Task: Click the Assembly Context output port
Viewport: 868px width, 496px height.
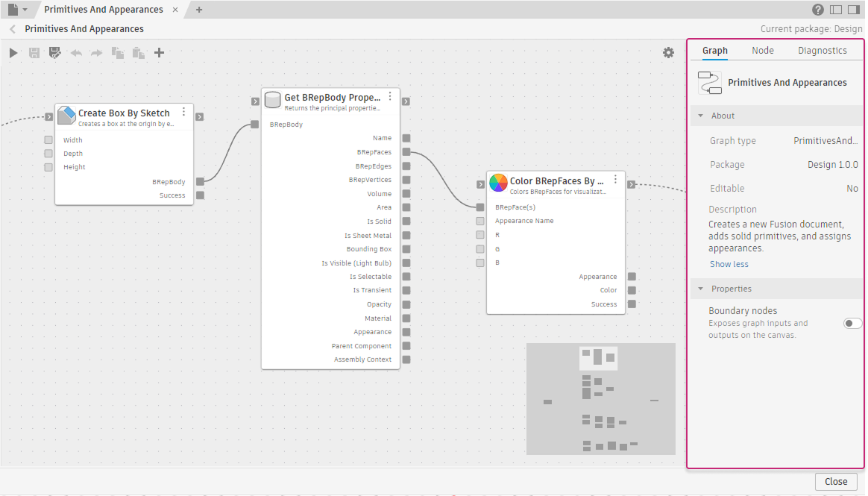Action: click(406, 360)
